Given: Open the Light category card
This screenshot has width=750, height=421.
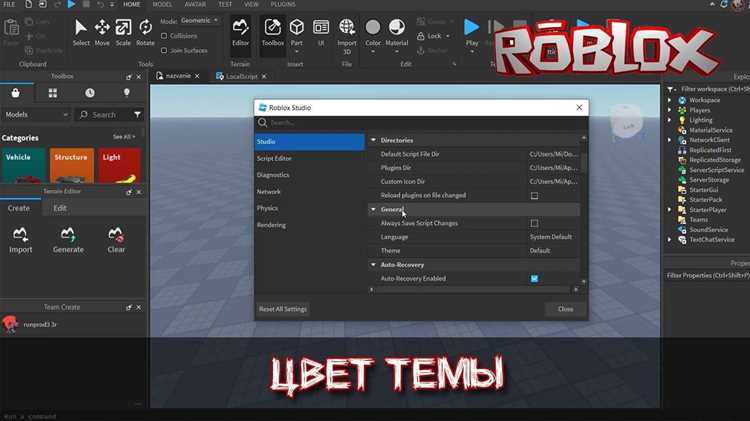Looking at the screenshot, I should tap(120, 166).
